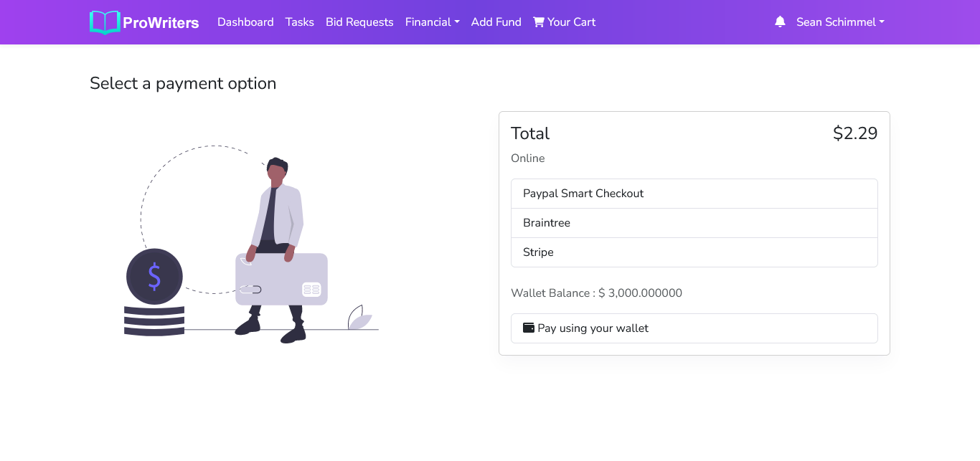
Task: Go to the Dashboard page
Action: pos(245,22)
